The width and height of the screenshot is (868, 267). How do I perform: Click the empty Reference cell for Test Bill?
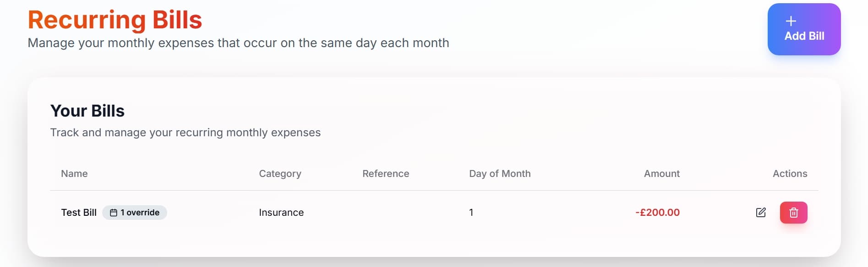(x=404, y=213)
